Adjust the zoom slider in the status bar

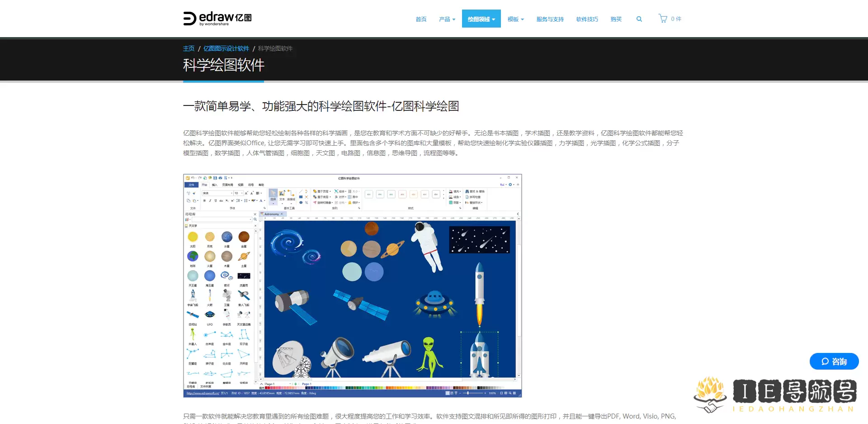(472, 393)
